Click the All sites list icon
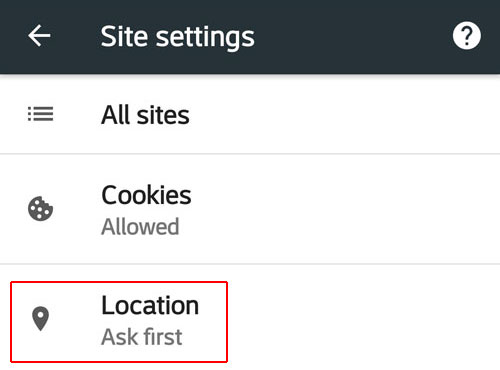500x370 pixels. [40, 114]
